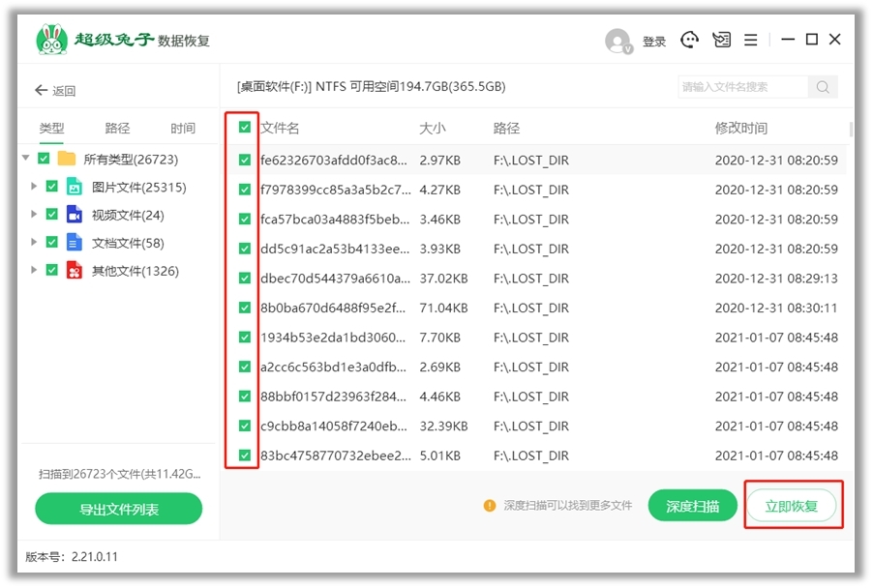Click the orange deep-scan info icon

click(x=490, y=506)
